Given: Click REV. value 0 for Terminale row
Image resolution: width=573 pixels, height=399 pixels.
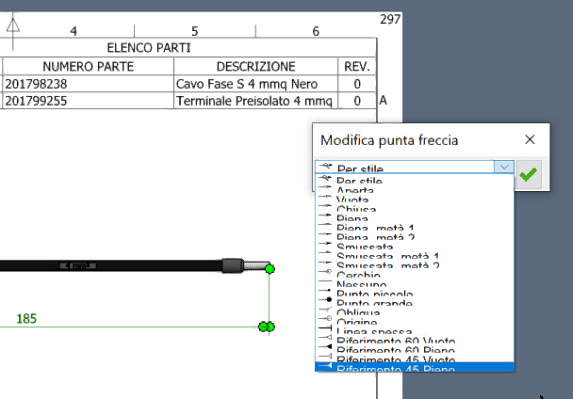Looking at the screenshot, I should click(357, 101).
